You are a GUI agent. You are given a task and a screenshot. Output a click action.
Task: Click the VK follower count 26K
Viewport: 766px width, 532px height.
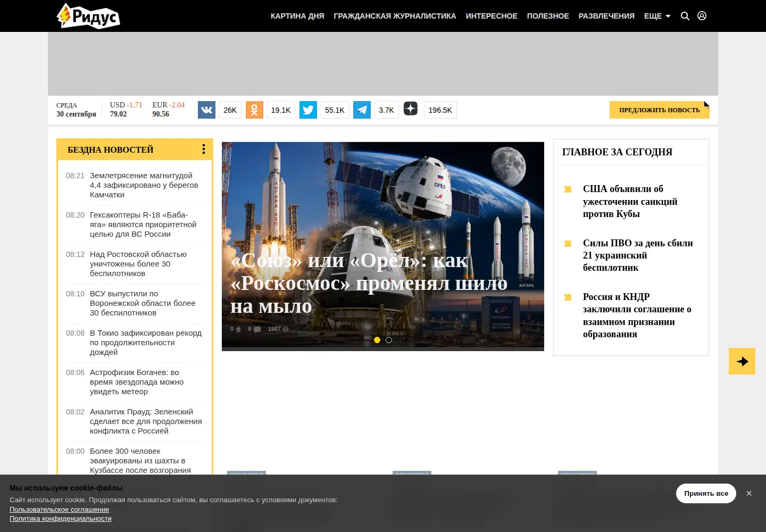pyautogui.click(x=230, y=110)
